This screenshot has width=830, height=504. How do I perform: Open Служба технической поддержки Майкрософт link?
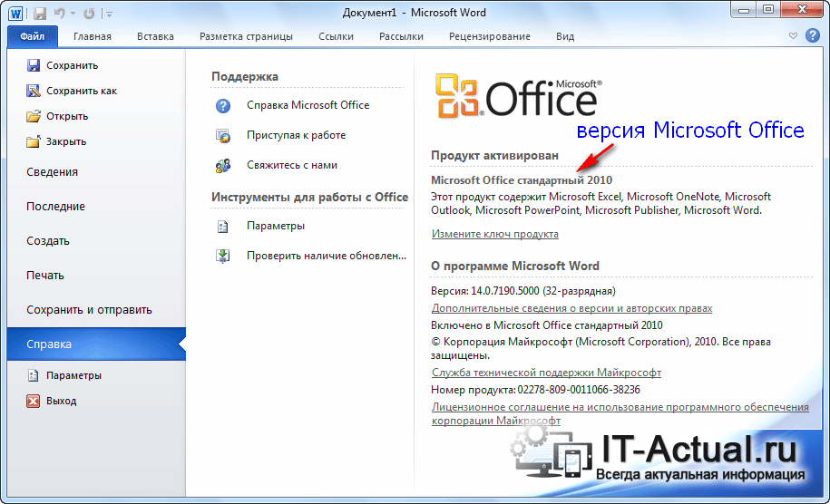(546, 373)
